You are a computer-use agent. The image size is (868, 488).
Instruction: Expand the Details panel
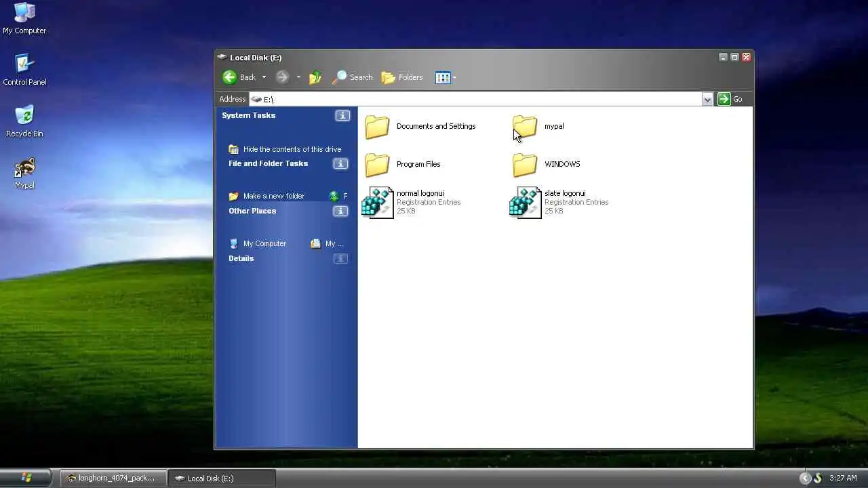[340, 259]
